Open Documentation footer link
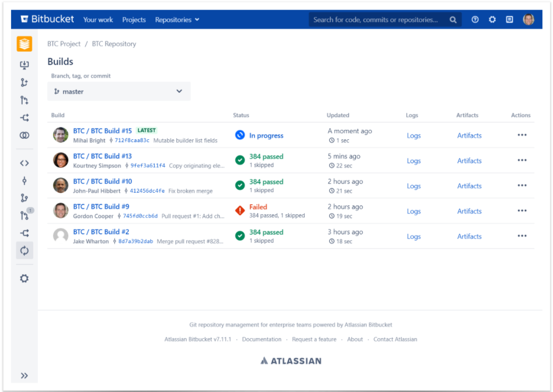This screenshot has height=392, width=553. point(262,339)
